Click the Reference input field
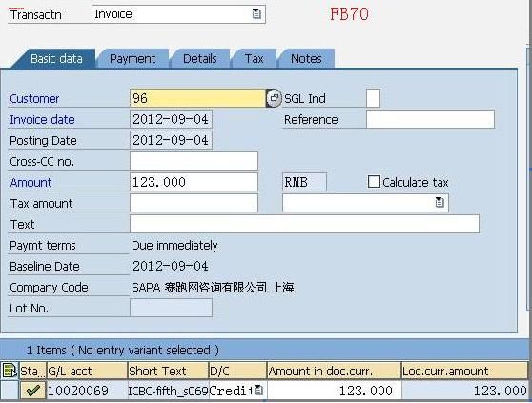532x403 pixels. click(430, 119)
